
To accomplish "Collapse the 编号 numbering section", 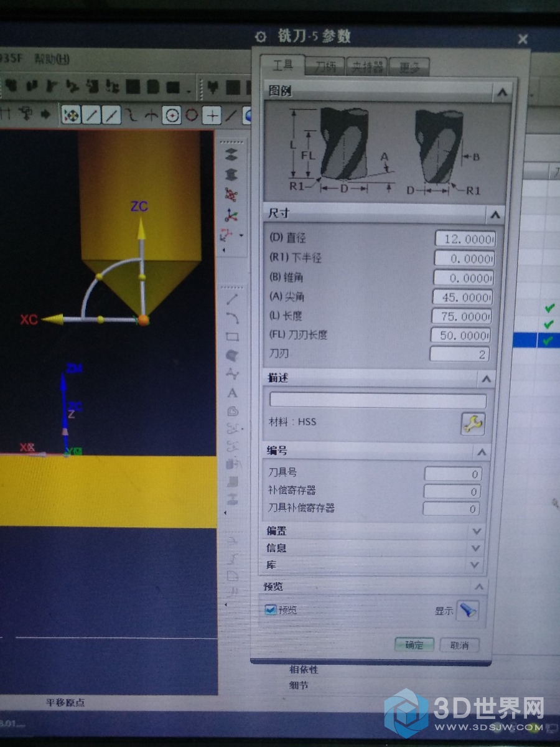I will coord(481,452).
